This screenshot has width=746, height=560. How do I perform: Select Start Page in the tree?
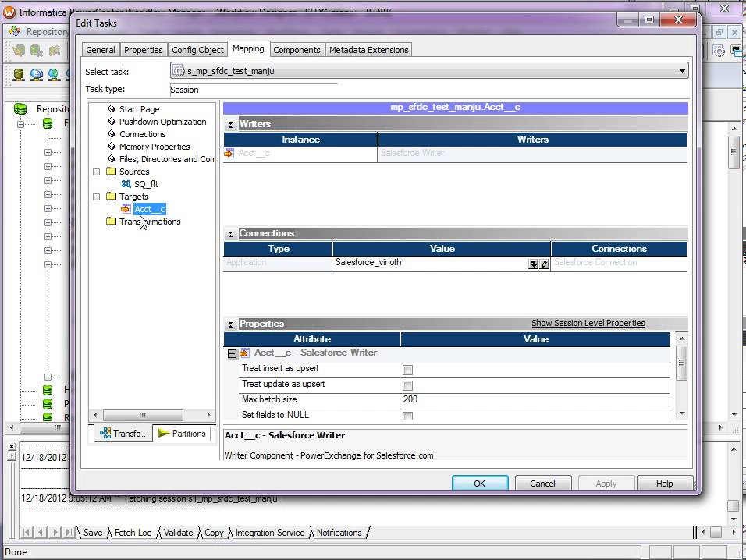[x=140, y=109]
